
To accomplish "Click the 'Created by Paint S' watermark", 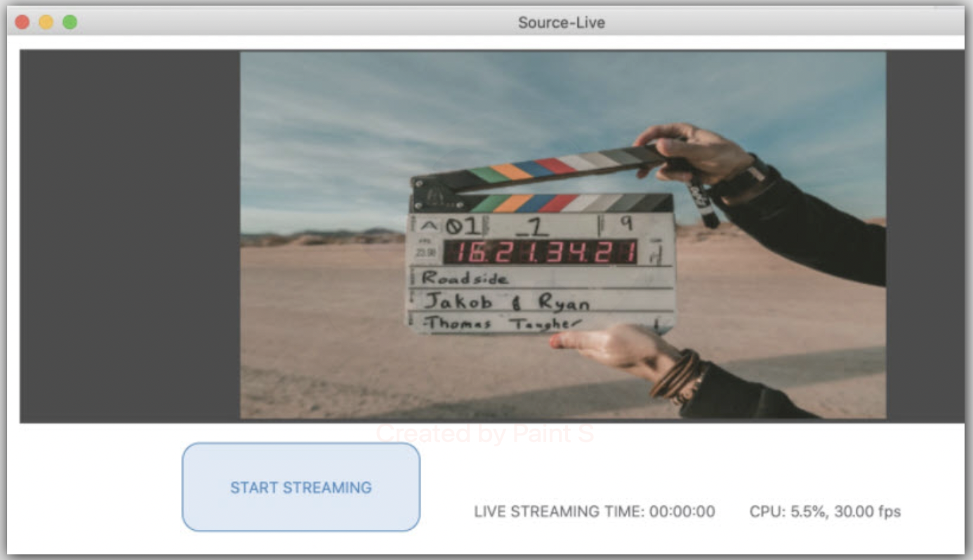I will (484, 434).
